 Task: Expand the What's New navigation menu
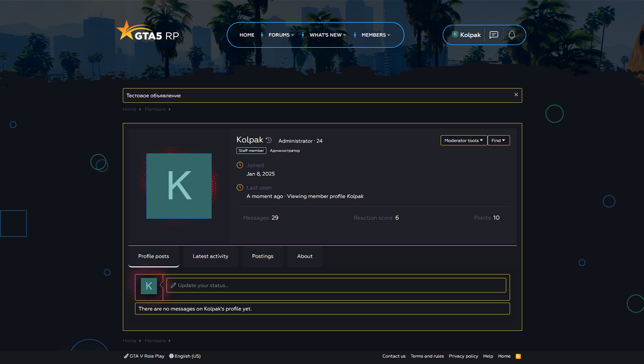(x=328, y=35)
